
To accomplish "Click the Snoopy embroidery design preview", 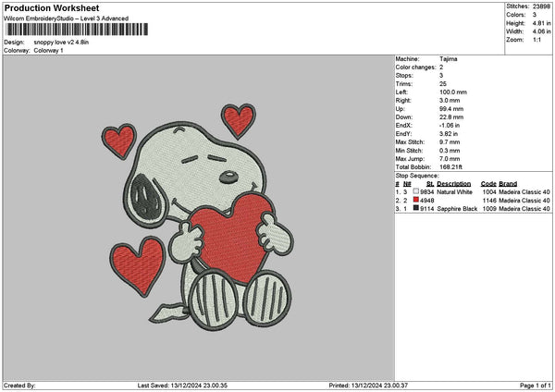I will pos(197,217).
